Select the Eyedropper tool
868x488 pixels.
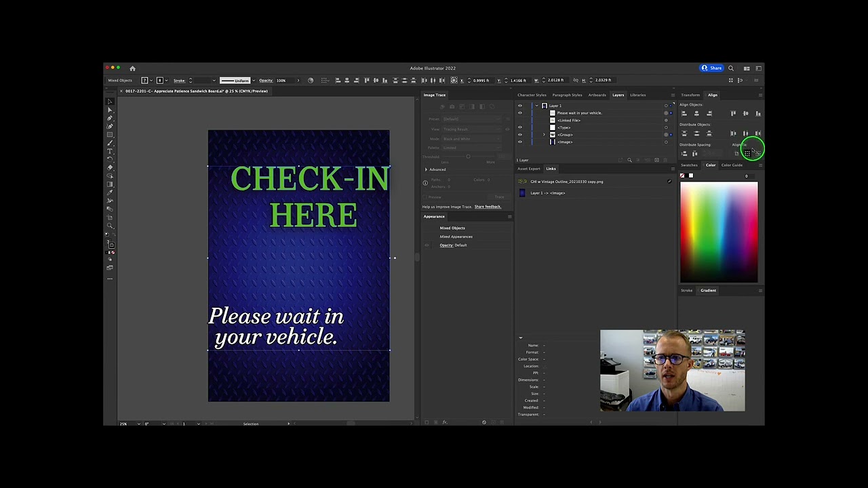110,192
